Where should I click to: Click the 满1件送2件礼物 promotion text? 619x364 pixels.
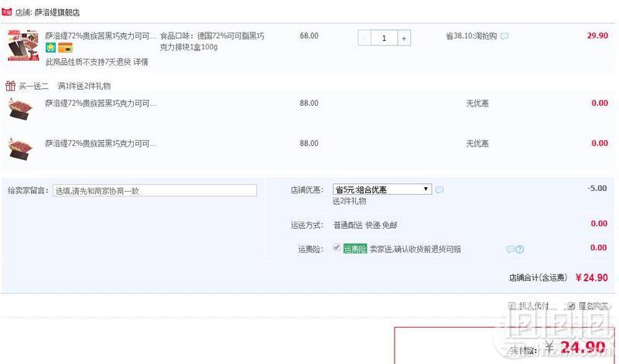[x=84, y=86]
